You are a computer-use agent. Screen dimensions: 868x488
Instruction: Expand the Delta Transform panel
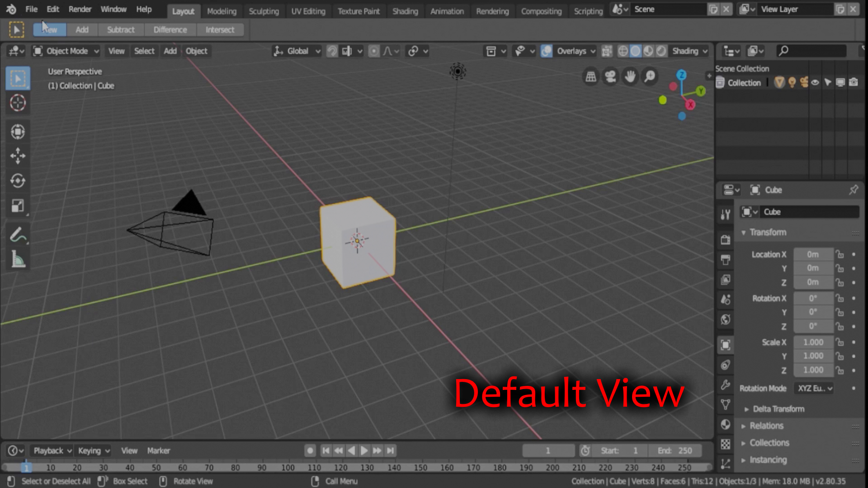(747, 409)
